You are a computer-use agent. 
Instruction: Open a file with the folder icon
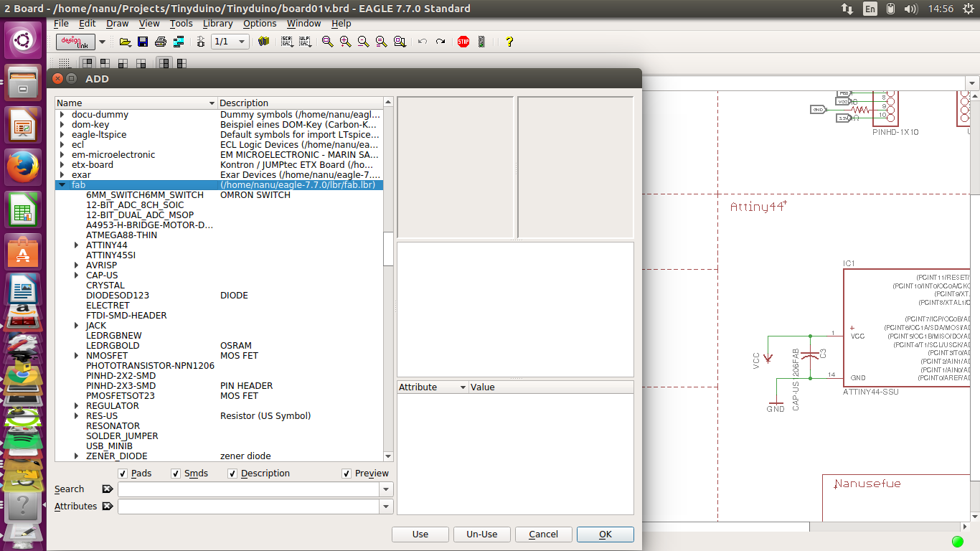[125, 42]
